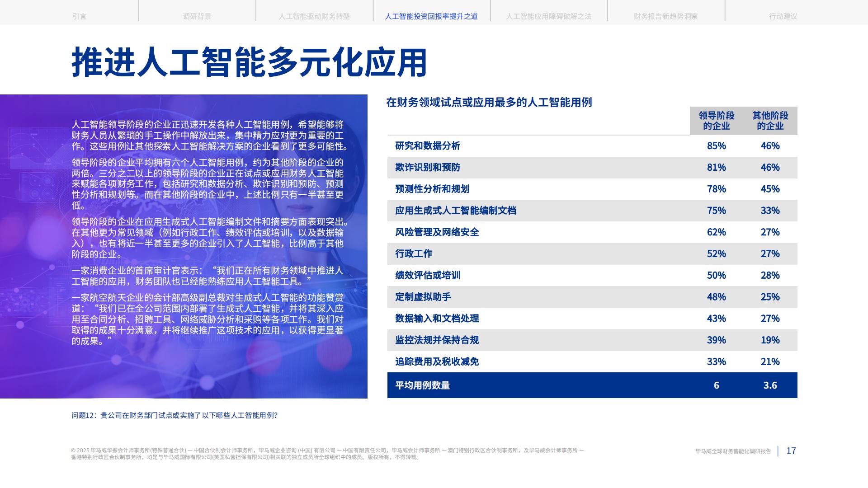
Task: Select the 人工智能投资回报率提升之道 tab
Action: tap(431, 16)
